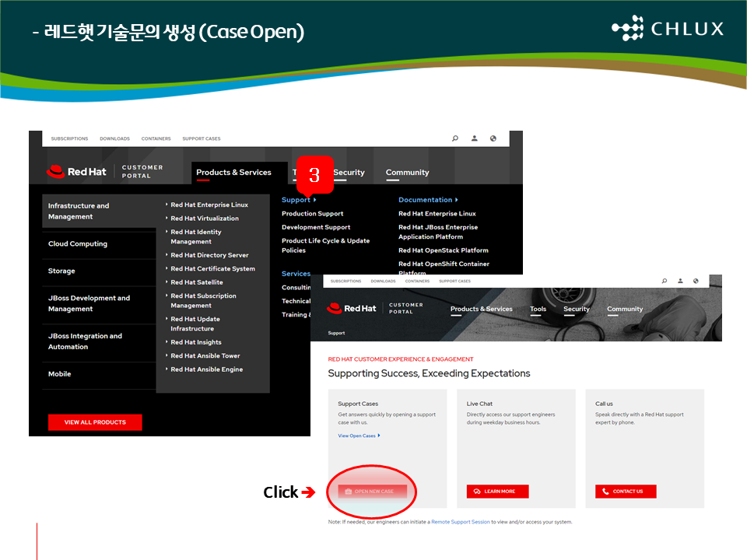Click Red Hat logo on support page
This screenshot has width=747, height=560.
pyautogui.click(x=352, y=309)
